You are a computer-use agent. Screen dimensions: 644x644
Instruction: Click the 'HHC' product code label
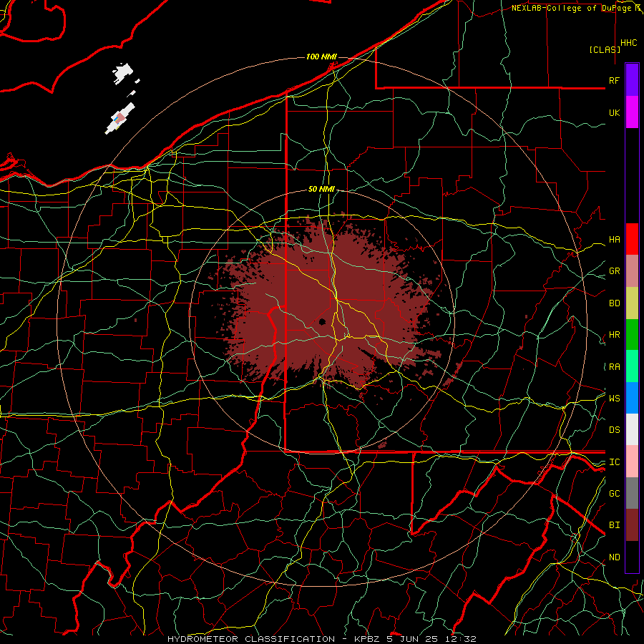tap(629, 43)
